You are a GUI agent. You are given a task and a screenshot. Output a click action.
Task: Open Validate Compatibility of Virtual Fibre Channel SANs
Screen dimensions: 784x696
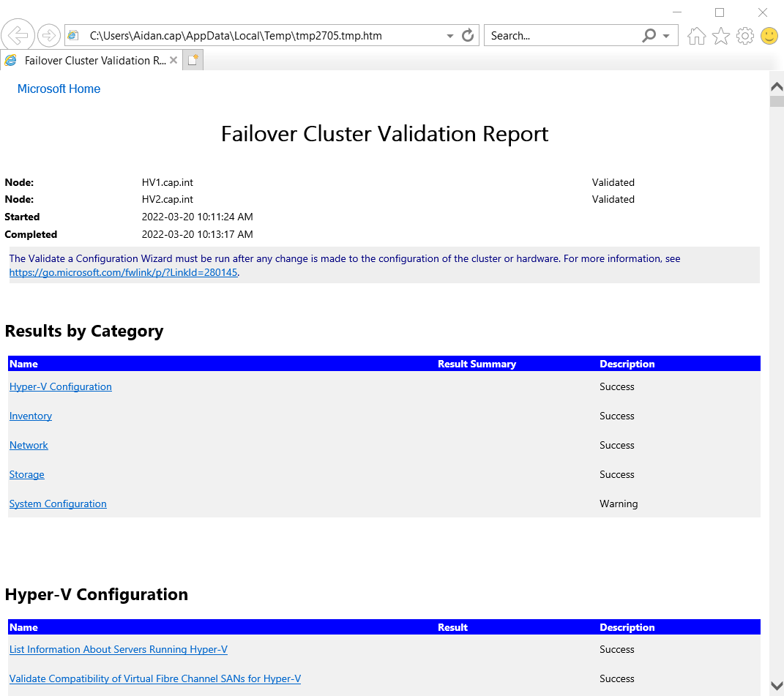click(x=155, y=678)
